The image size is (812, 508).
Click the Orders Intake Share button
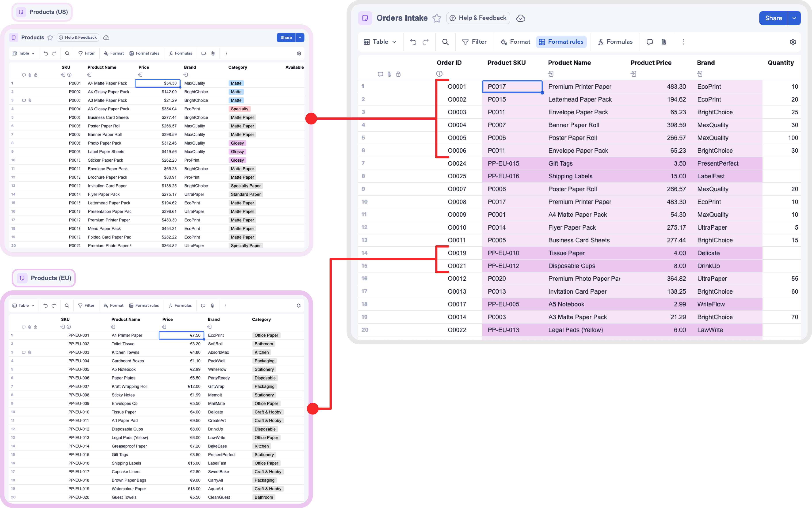(x=773, y=18)
